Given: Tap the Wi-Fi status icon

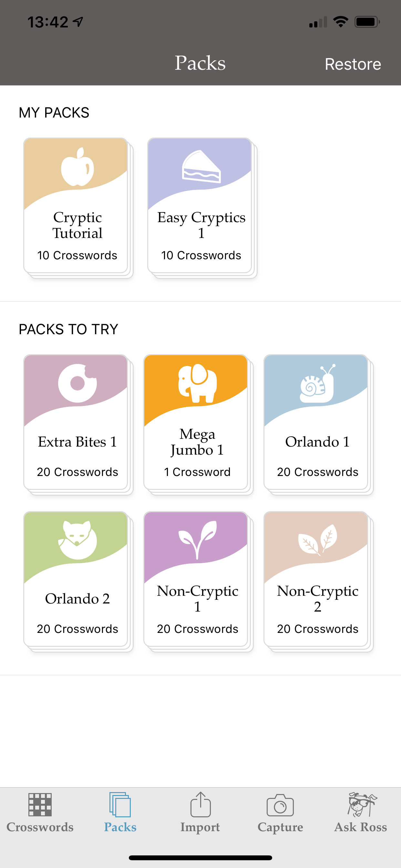Looking at the screenshot, I should pos(340,21).
